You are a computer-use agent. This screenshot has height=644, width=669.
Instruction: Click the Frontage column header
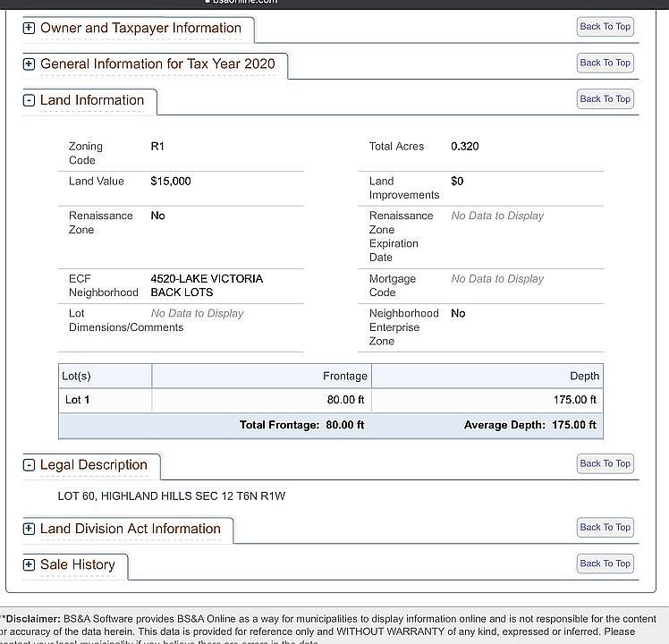click(x=261, y=376)
